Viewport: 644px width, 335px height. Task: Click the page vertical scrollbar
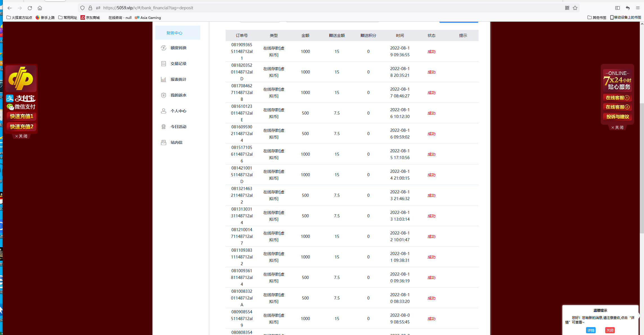642,169
